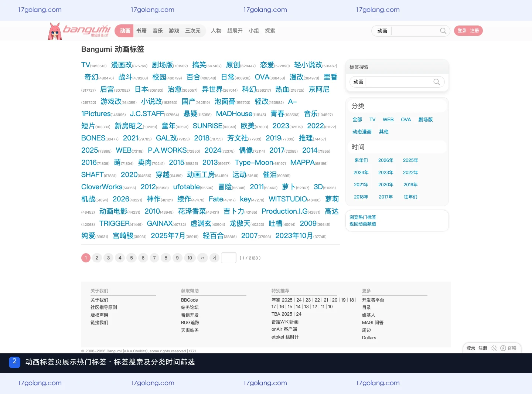Click the pink 登录 button in the header
This screenshot has width=532, height=394.
[462, 31]
